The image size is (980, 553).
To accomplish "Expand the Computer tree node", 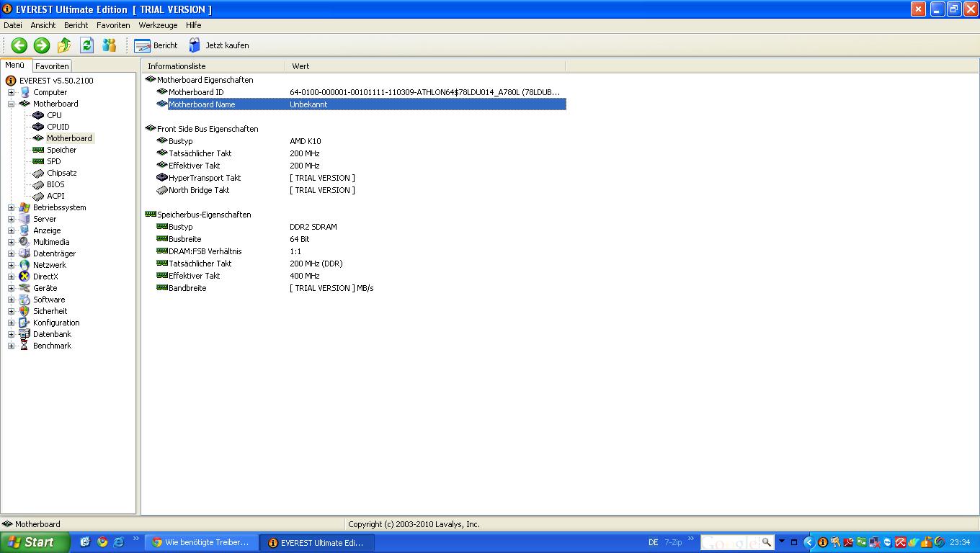I will tap(11, 92).
